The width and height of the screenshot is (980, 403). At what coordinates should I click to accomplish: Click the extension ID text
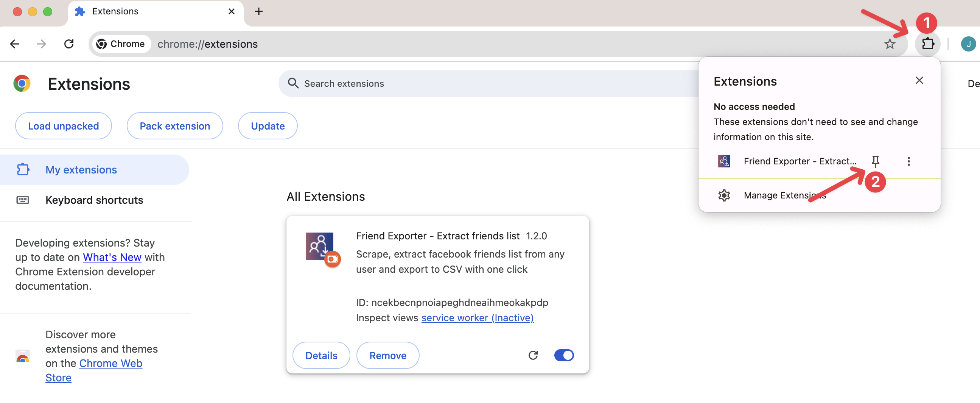pyautogui.click(x=452, y=303)
